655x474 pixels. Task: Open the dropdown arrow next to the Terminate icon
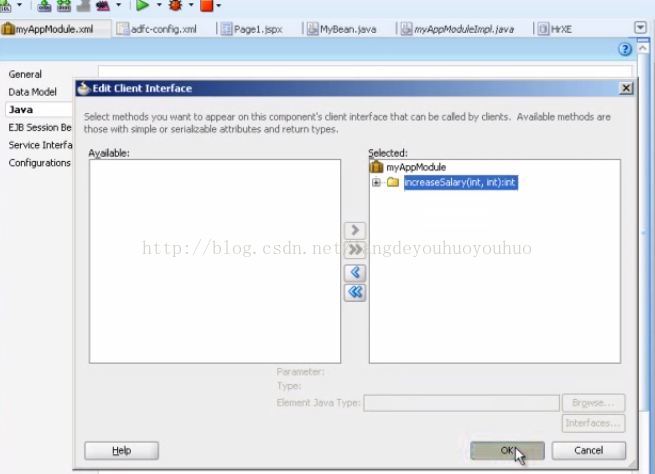218,5
